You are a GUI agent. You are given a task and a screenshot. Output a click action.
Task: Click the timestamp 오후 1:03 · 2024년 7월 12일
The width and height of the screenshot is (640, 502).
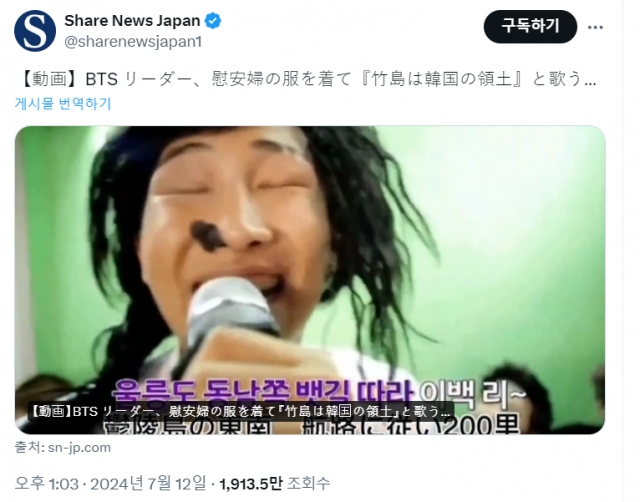pyautogui.click(x=110, y=484)
